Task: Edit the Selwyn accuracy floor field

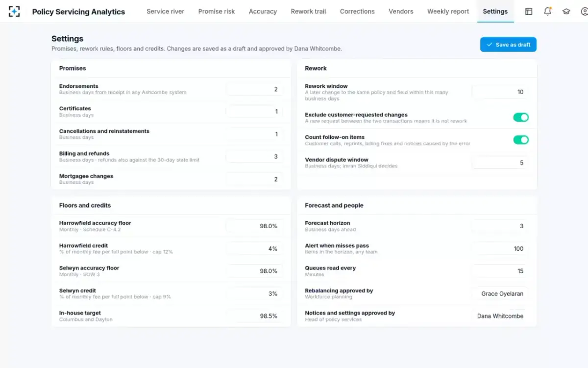Action: click(x=254, y=271)
